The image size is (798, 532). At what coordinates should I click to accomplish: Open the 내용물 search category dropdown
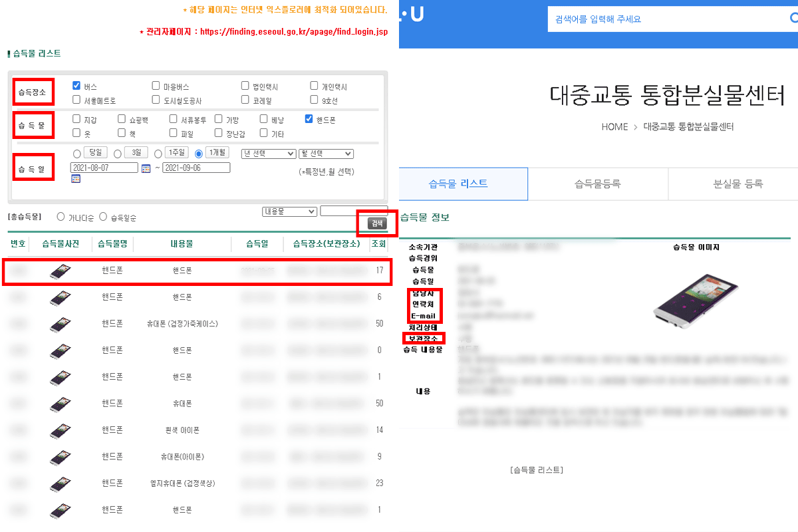coord(289,211)
